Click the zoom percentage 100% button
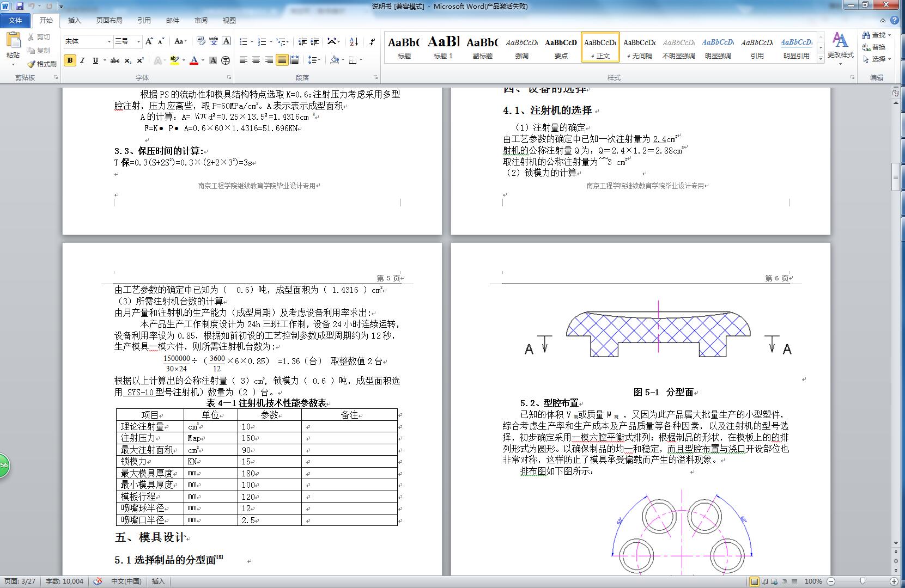Image resolution: width=905 pixels, height=588 pixels. coord(813,581)
